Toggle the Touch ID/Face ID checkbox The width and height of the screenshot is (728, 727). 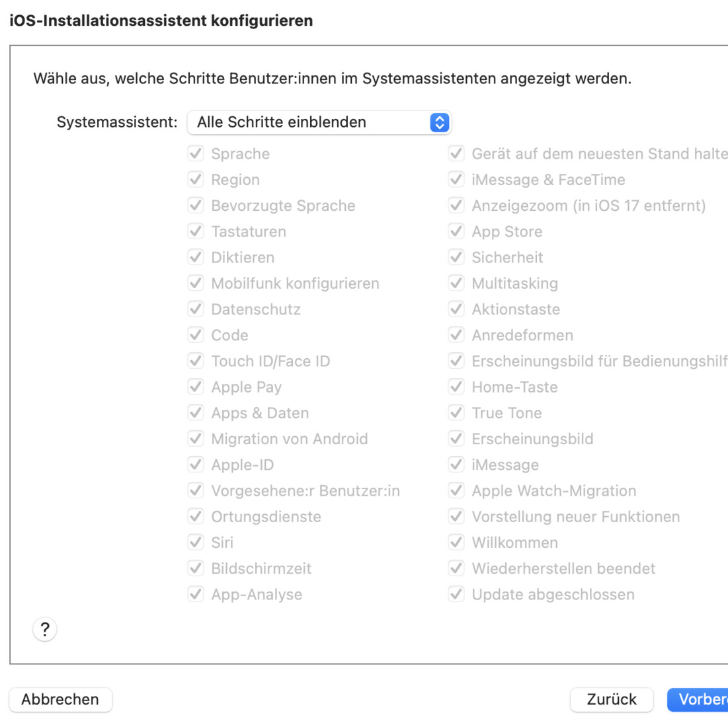[196, 361]
